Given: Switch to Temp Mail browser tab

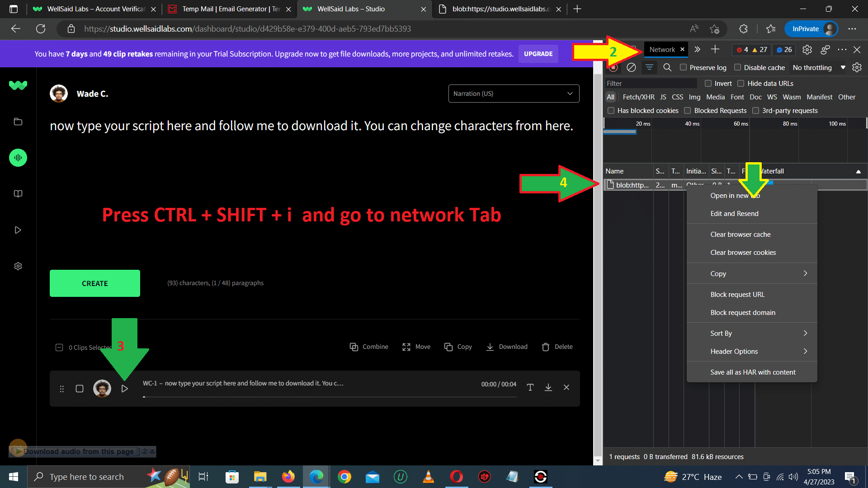Looking at the screenshot, I should point(230,9).
